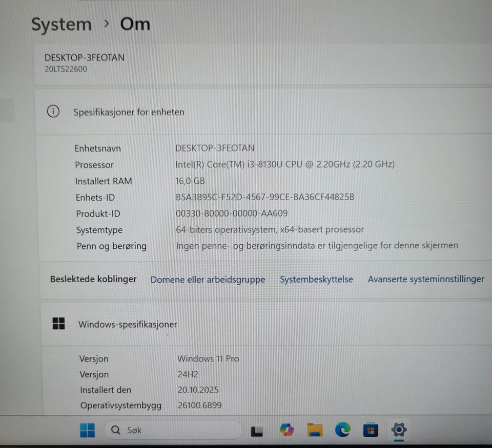Image resolution: width=492 pixels, height=448 pixels.
Task: Open Microsoft Store from taskbar
Action: pyautogui.click(x=371, y=430)
